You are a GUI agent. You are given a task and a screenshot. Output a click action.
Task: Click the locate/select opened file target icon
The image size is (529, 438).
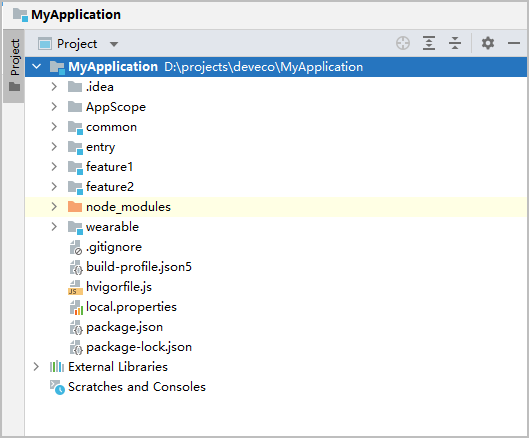coord(403,44)
